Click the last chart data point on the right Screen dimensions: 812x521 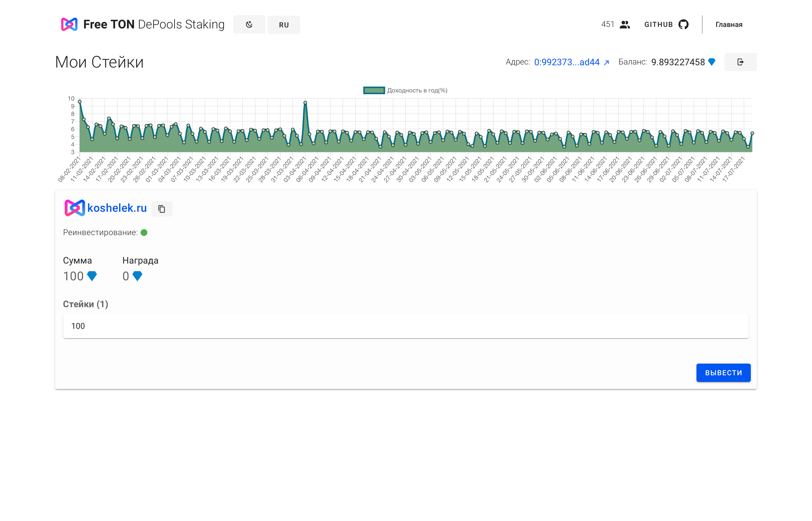[x=752, y=133]
